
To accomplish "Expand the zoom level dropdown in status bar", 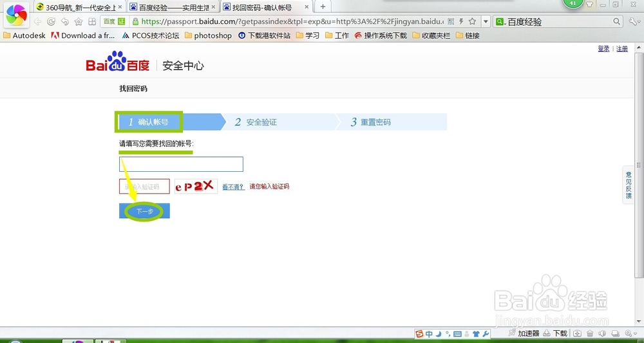I will coord(631,333).
